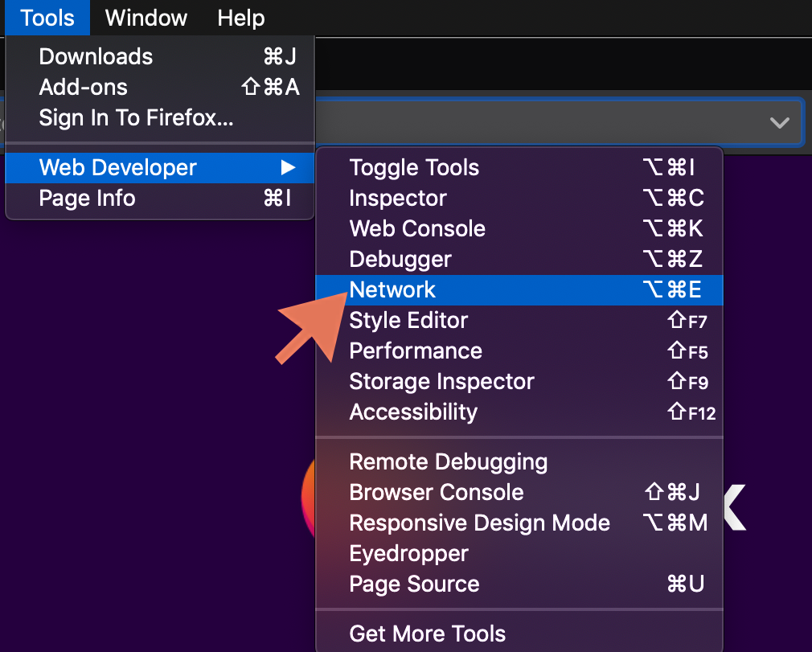The width and height of the screenshot is (812, 652).
Task: Click Sign In To Firefox option
Action: coord(137,118)
